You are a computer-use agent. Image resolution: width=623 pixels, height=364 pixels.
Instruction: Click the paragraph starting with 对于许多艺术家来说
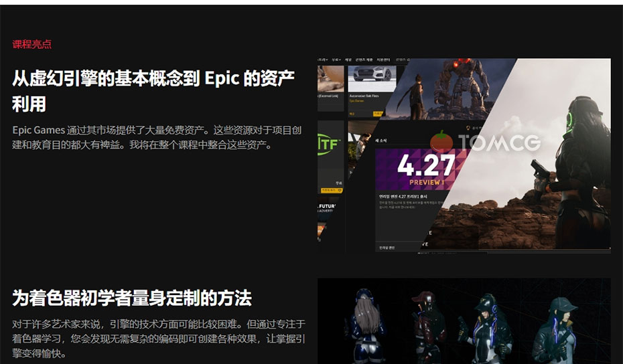point(159,339)
